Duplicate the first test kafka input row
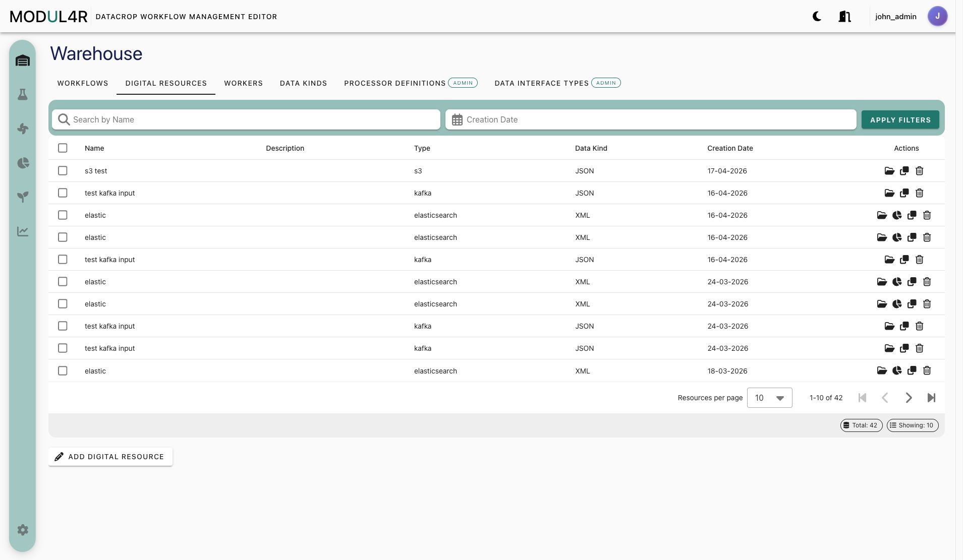This screenshot has width=963, height=560. coord(904,193)
